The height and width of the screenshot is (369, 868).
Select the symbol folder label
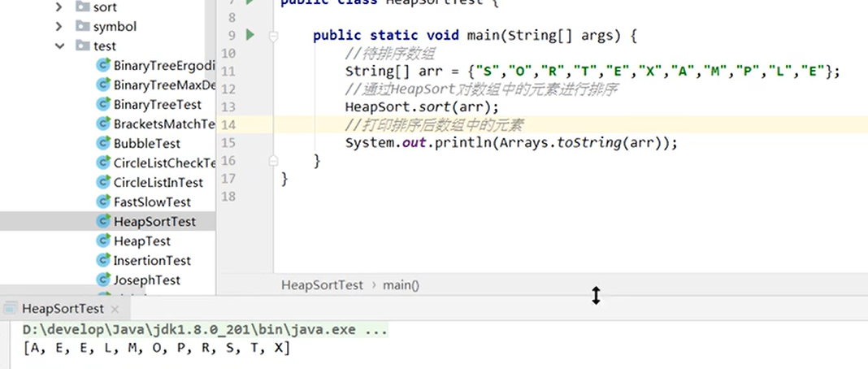(x=115, y=27)
